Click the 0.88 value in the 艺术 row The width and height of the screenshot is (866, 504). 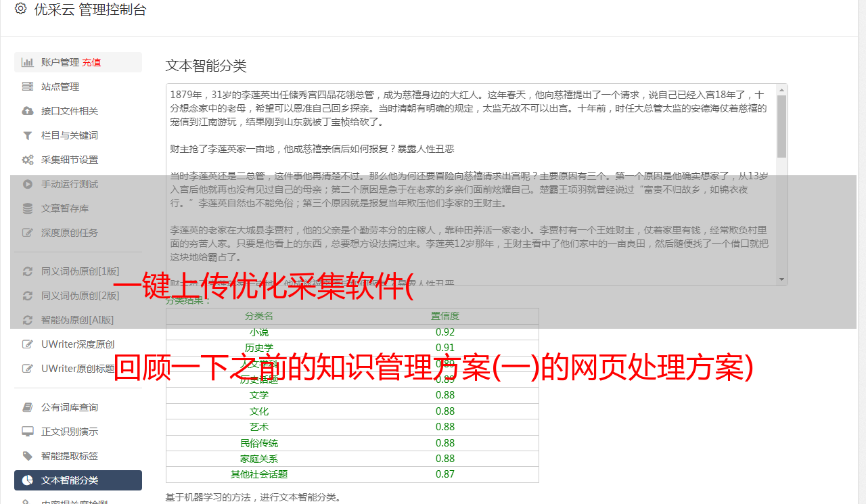coord(445,427)
